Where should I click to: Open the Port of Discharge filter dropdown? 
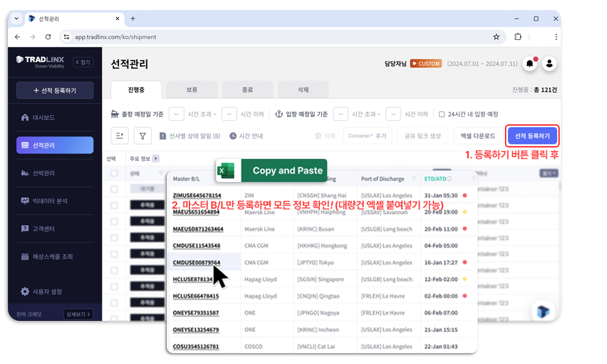[x=414, y=179]
